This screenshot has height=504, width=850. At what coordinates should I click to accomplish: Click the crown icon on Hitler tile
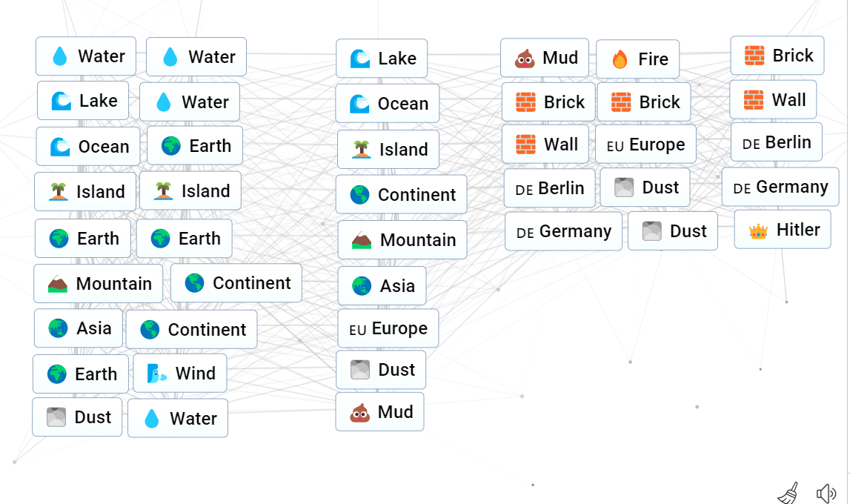[758, 231]
